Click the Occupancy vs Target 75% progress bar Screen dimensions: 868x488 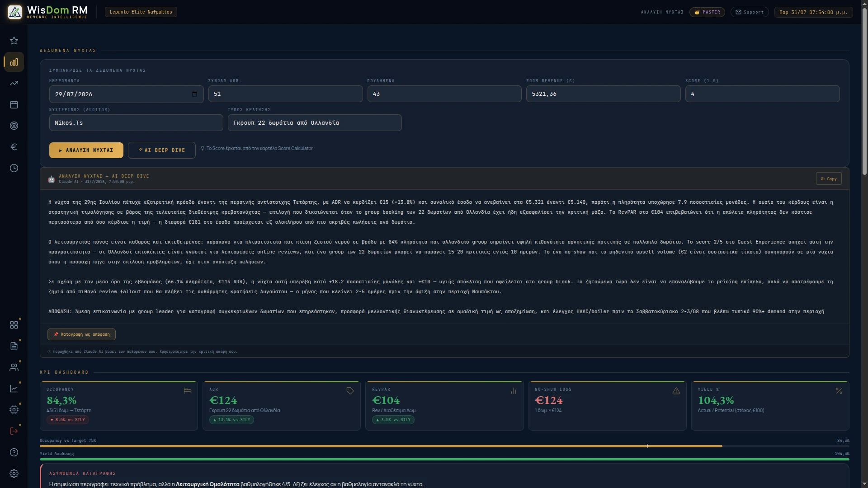point(444,446)
